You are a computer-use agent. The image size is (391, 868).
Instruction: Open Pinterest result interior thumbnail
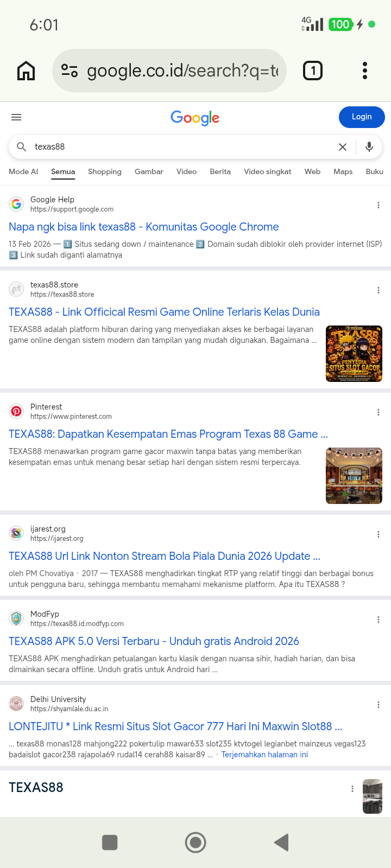pos(354,476)
